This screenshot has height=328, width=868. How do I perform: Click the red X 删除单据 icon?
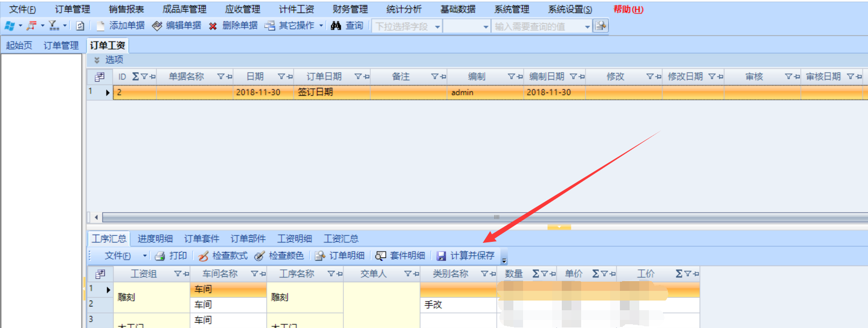click(x=213, y=26)
